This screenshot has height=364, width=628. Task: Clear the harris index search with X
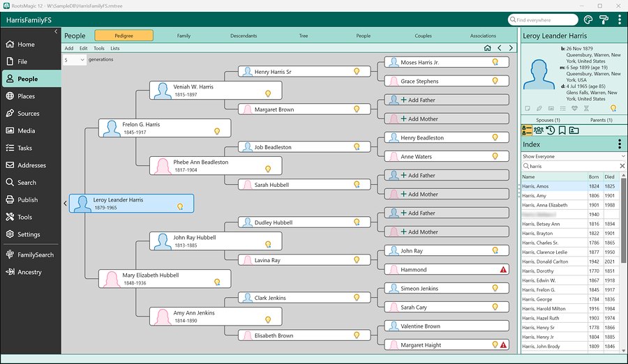point(622,166)
